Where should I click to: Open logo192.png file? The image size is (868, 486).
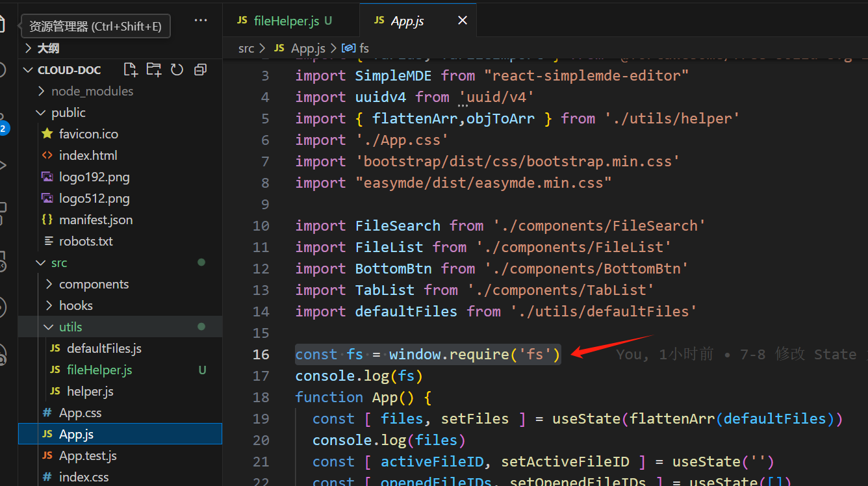120,177
